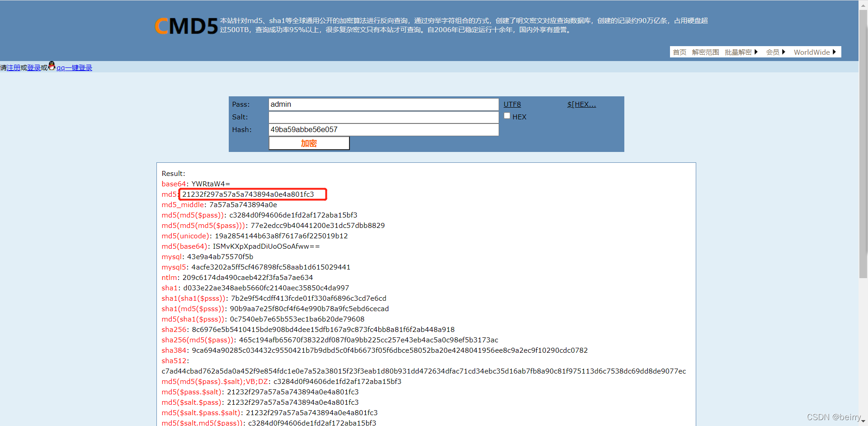Focus the Hash input field
Image resolution: width=868 pixels, height=426 pixels.
383,130
